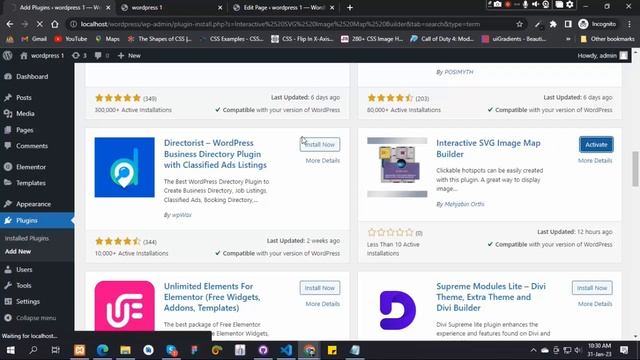Image resolution: width=640 pixels, height=360 pixels.
Task: Open Microsoft Edge from taskbar
Action: point(102,350)
